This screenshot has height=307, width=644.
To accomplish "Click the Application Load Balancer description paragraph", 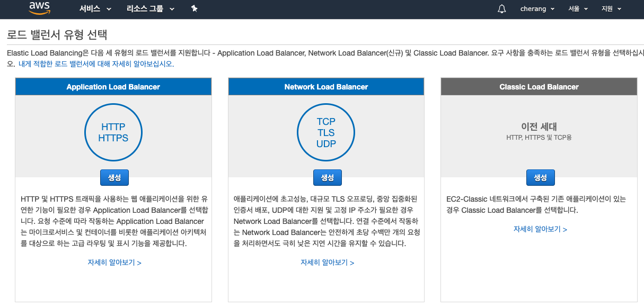I will 113,221.
